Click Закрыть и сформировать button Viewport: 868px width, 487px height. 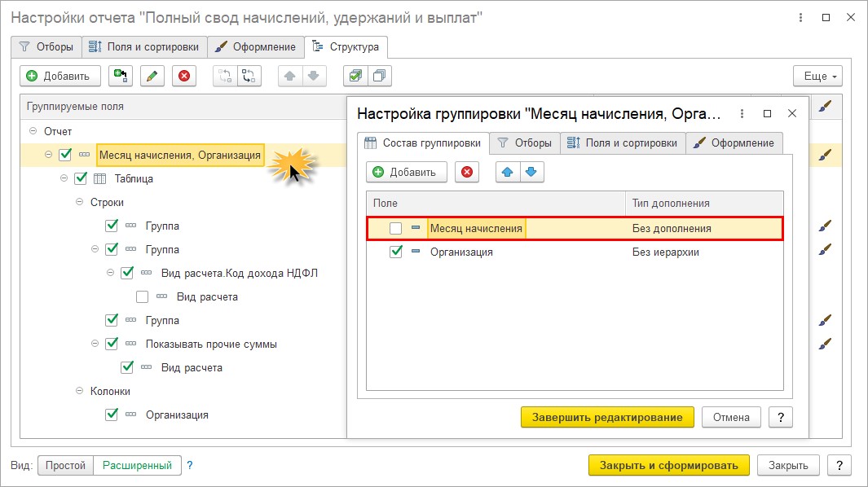coord(668,465)
